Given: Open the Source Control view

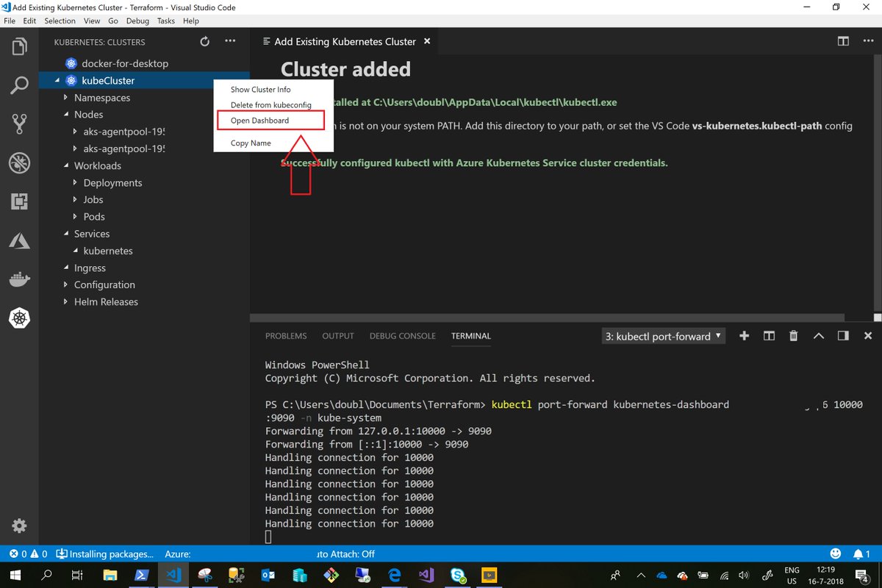Looking at the screenshot, I should point(19,123).
